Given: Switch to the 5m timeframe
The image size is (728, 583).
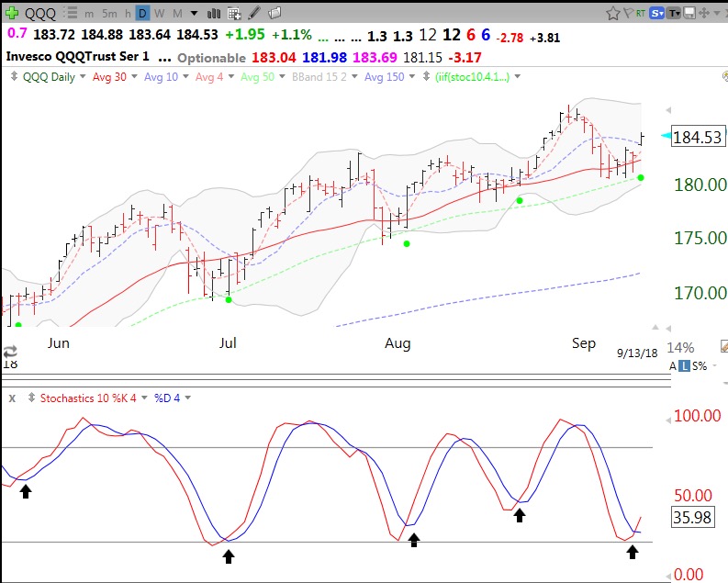Looking at the screenshot, I should 109,14.
